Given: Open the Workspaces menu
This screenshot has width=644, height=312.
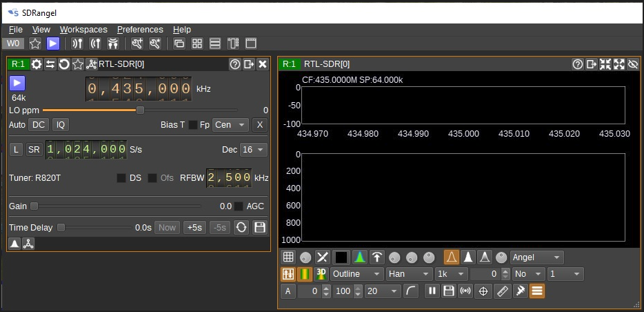Looking at the screenshot, I should (x=83, y=30).
